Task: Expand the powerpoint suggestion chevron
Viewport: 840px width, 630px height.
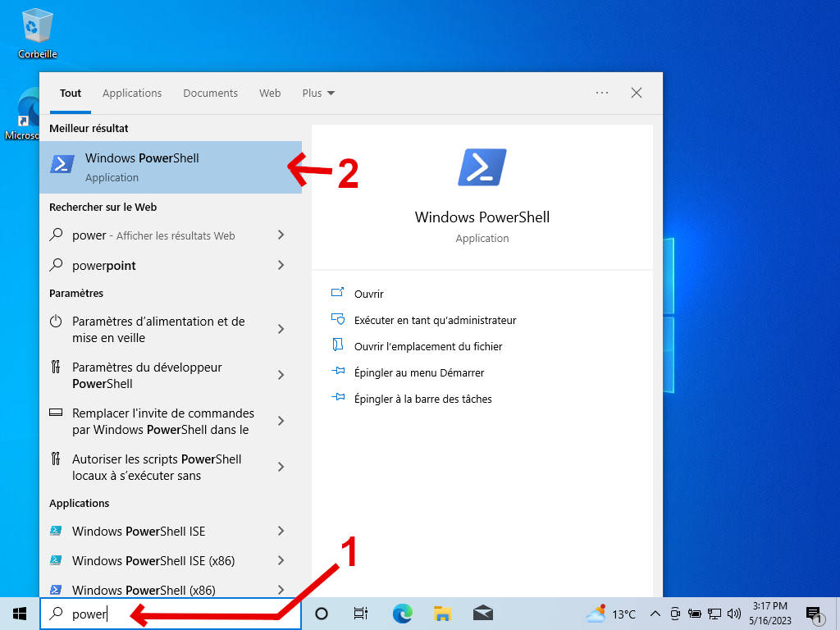Action: pos(281,265)
